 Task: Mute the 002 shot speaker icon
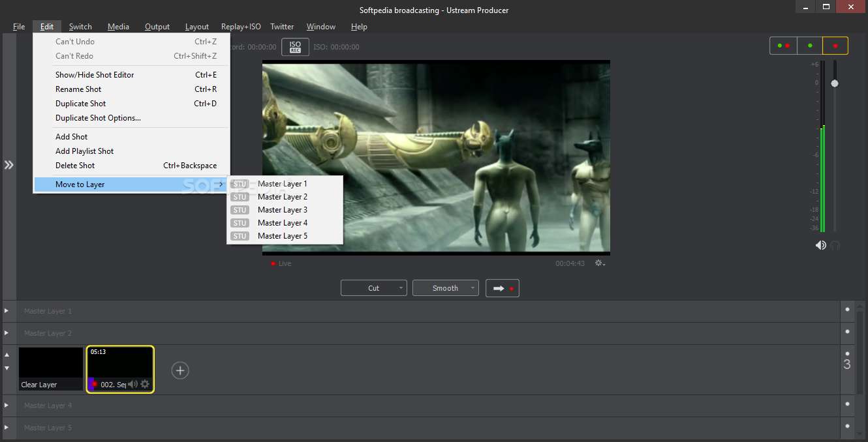(132, 384)
